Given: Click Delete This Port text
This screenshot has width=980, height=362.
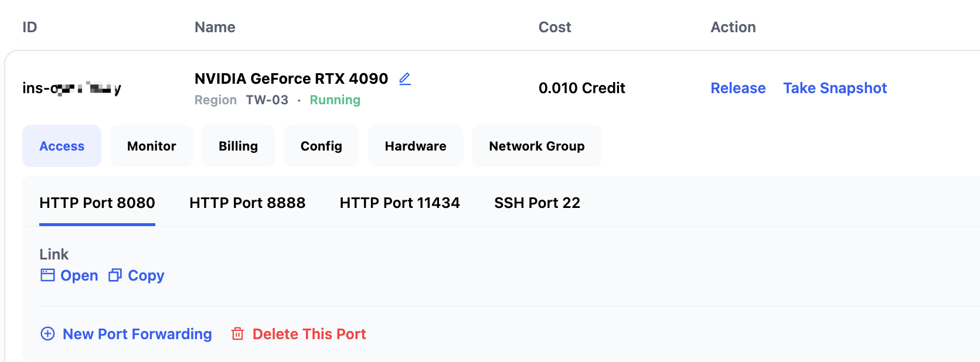Looking at the screenshot, I should [309, 334].
